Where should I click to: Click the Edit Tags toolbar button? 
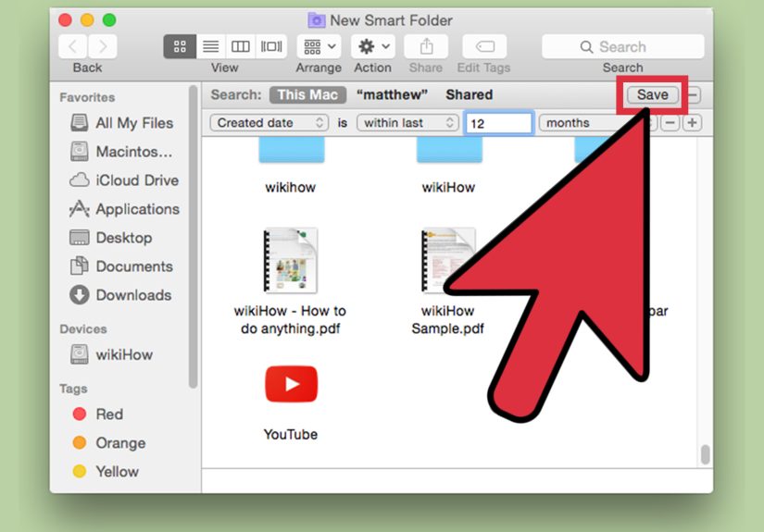click(x=484, y=47)
